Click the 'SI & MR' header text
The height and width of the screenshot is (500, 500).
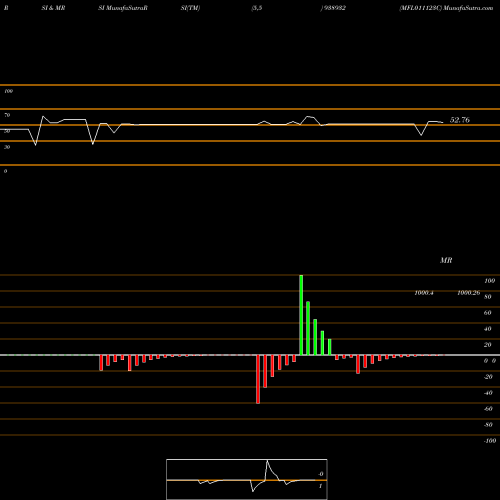pyautogui.click(x=53, y=8)
